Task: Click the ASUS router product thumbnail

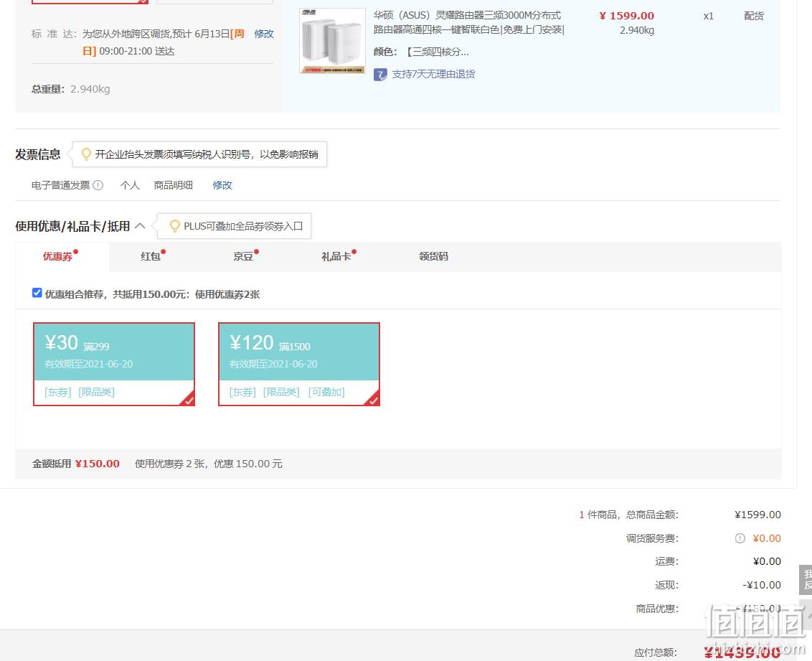Action: (332, 40)
